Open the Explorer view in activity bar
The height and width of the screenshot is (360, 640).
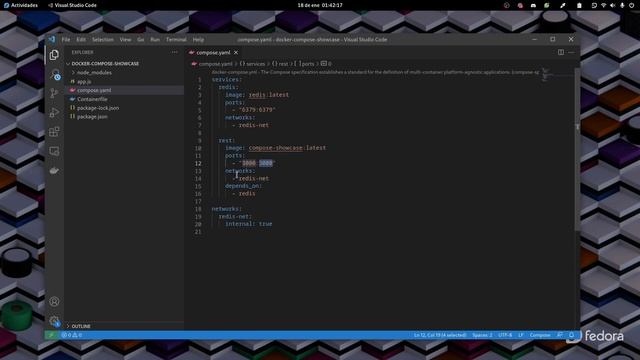[54, 55]
